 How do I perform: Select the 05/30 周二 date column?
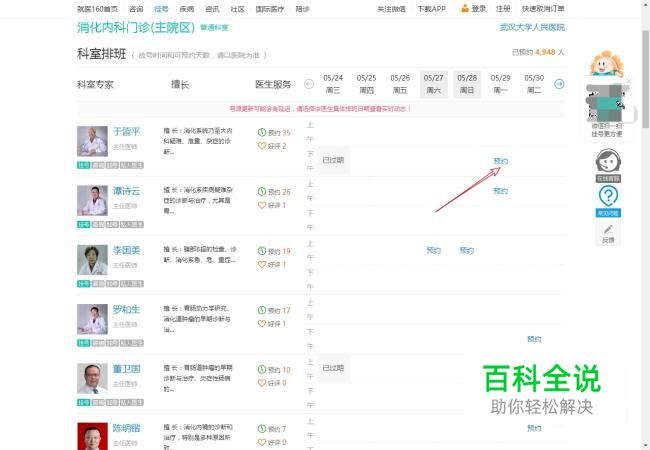point(534,84)
